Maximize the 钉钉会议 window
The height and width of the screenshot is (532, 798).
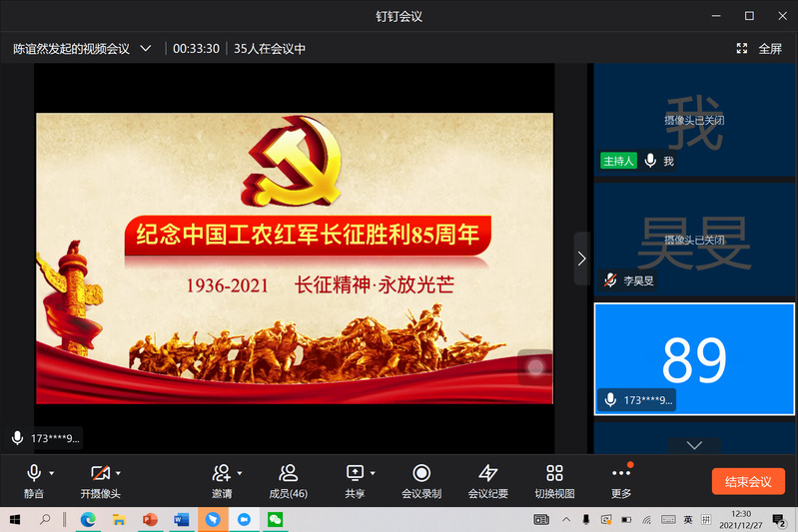click(x=749, y=16)
